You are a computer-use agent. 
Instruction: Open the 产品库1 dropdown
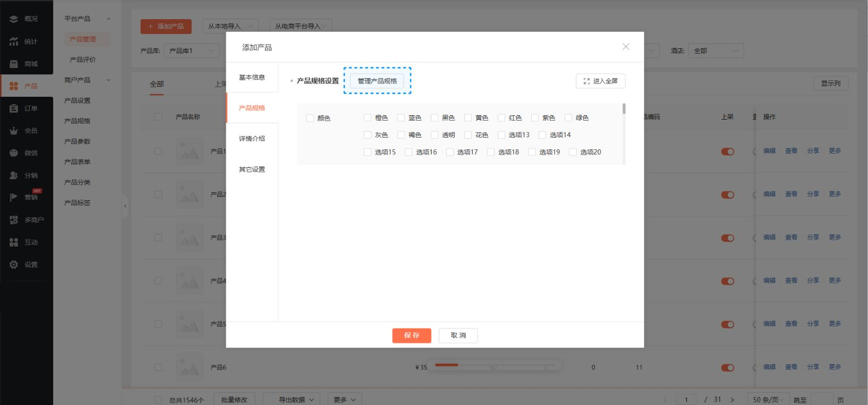[192, 50]
